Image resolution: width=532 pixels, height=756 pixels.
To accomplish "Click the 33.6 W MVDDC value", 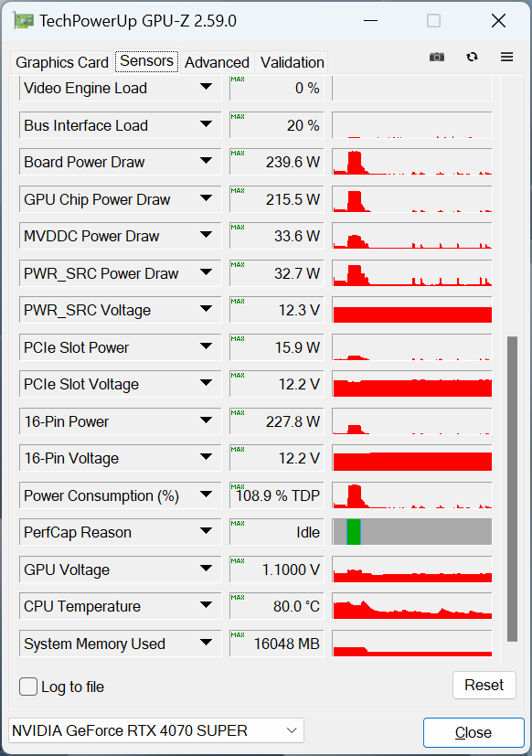I will coord(277,236).
